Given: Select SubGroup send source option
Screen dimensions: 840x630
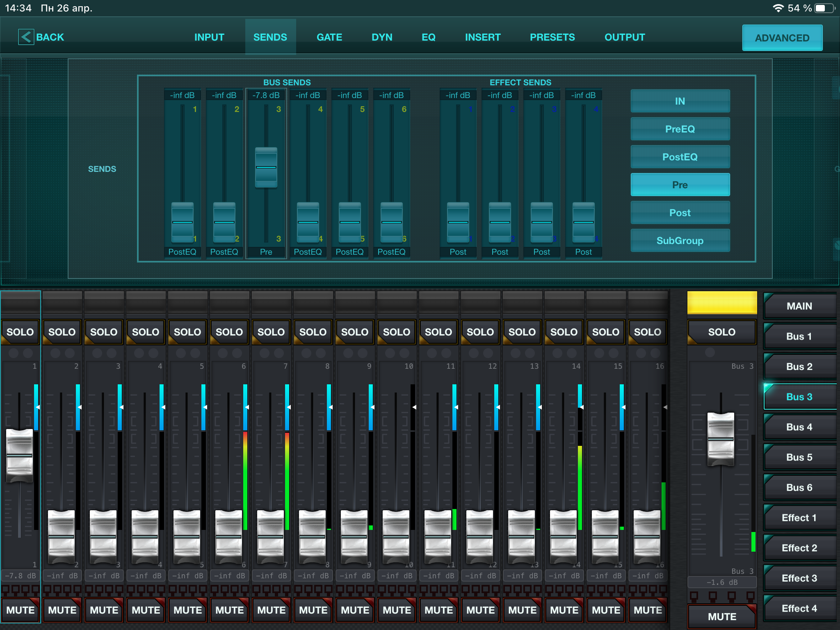Looking at the screenshot, I should pos(680,240).
